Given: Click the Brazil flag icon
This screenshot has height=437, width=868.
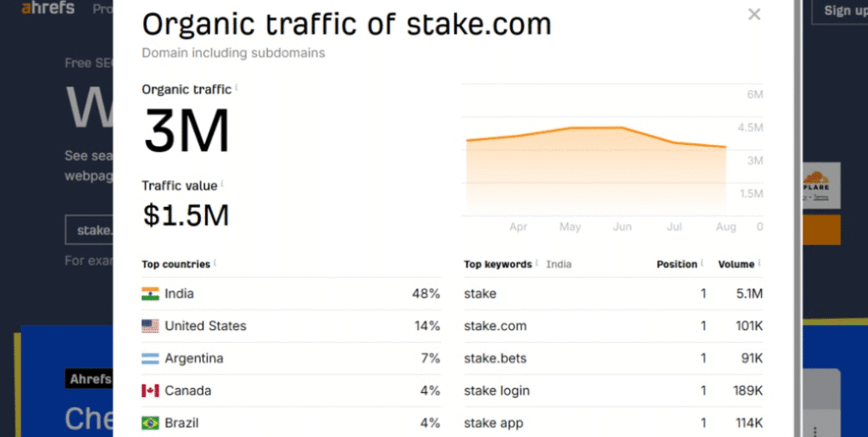Looking at the screenshot, I should click(150, 423).
